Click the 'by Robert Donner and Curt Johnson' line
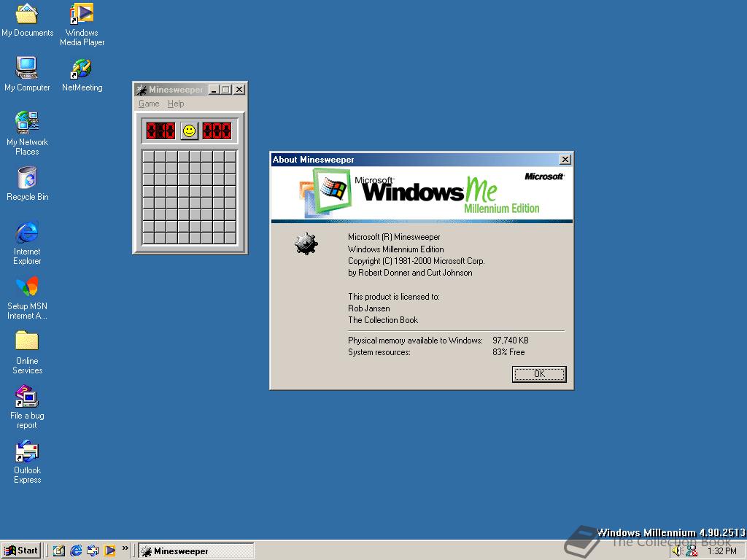 (x=410, y=273)
